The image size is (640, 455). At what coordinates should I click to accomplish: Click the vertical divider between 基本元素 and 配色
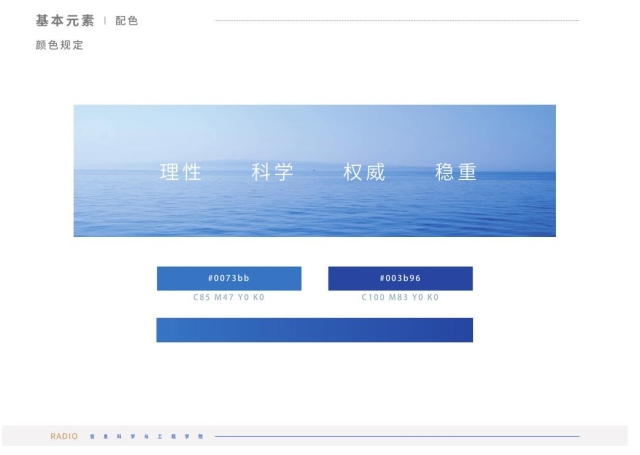[105, 21]
